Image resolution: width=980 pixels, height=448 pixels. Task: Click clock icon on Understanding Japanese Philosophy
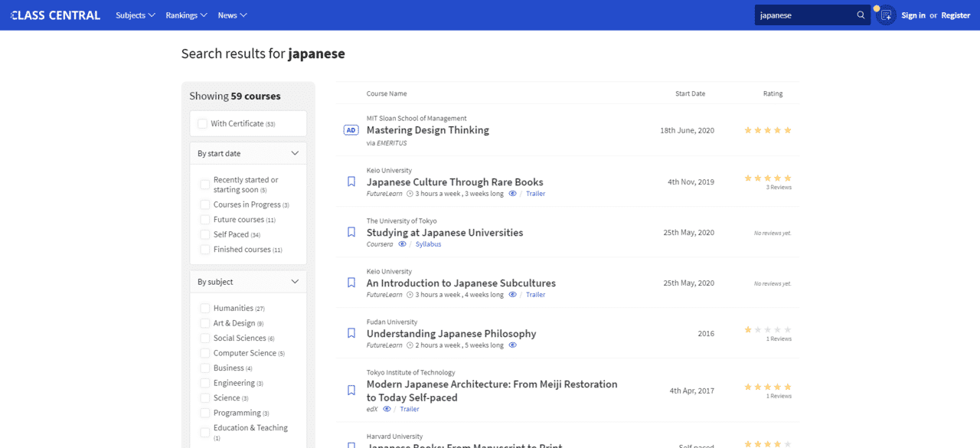tap(410, 345)
